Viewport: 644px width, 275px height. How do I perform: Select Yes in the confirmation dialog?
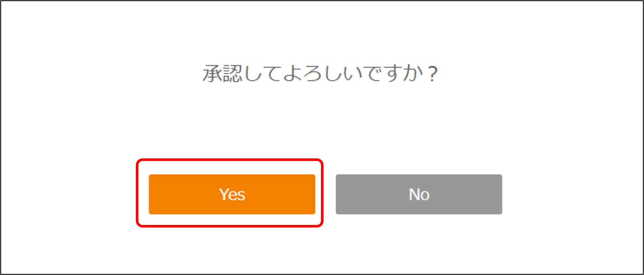tap(232, 194)
